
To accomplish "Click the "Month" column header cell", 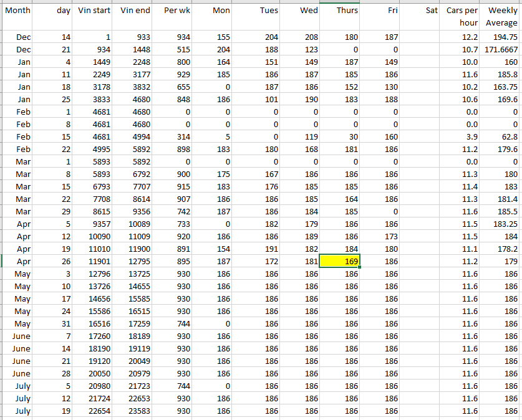I will tap(17, 11).
